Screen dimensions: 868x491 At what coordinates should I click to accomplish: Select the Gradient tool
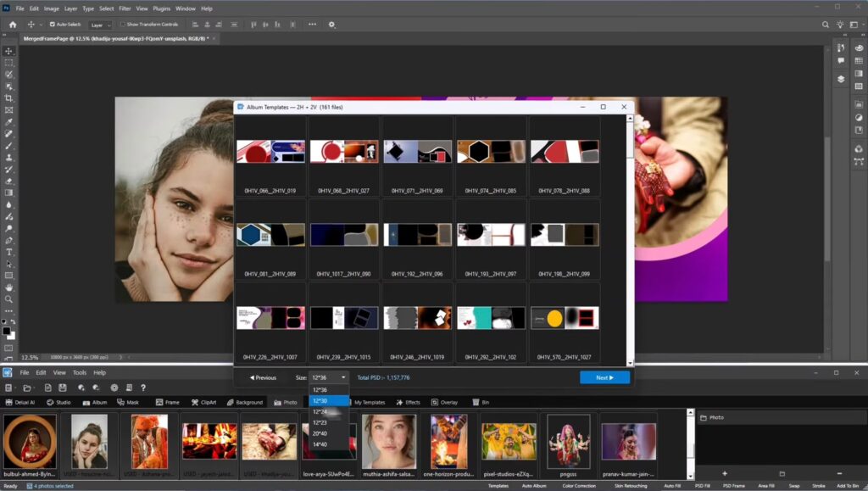(x=8, y=192)
